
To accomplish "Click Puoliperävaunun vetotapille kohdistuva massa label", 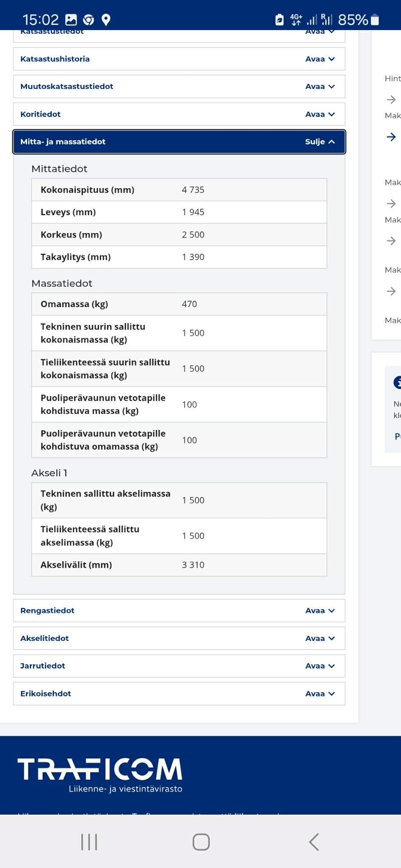I will coord(103,405).
